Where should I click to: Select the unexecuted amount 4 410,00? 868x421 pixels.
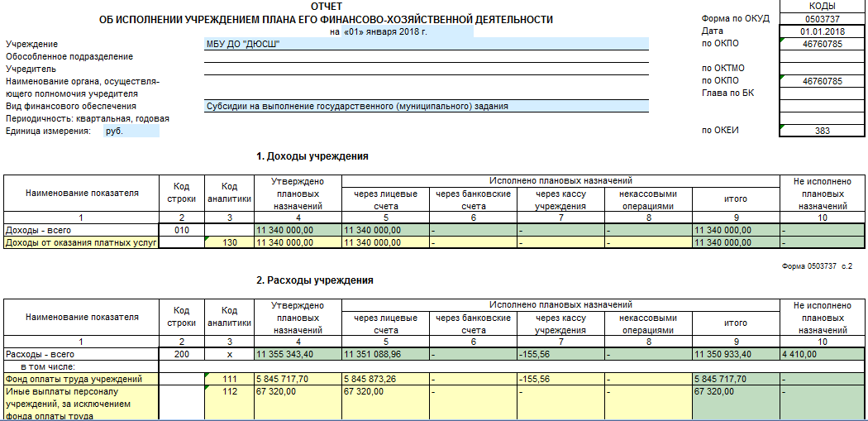(x=822, y=354)
